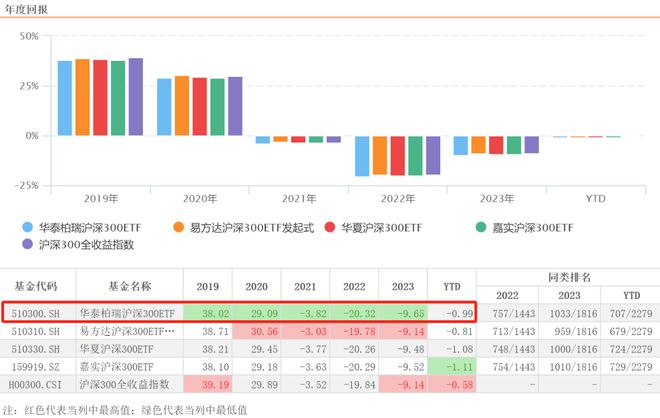Toggle the 易方达沪深300ETF发起式 orange legend dot
The height and width of the screenshot is (418, 660).
tap(178, 227)
